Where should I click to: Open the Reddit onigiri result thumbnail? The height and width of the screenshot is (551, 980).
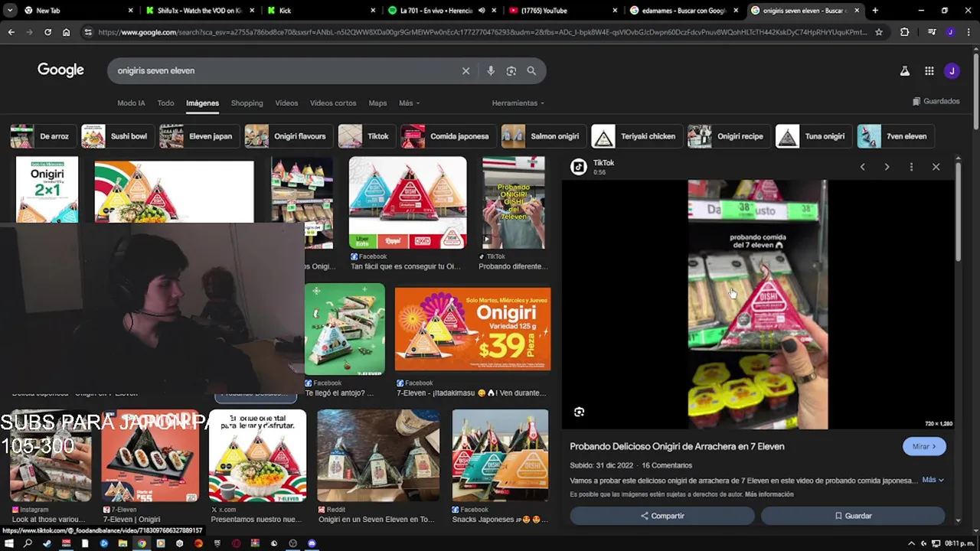coord(378,455)
